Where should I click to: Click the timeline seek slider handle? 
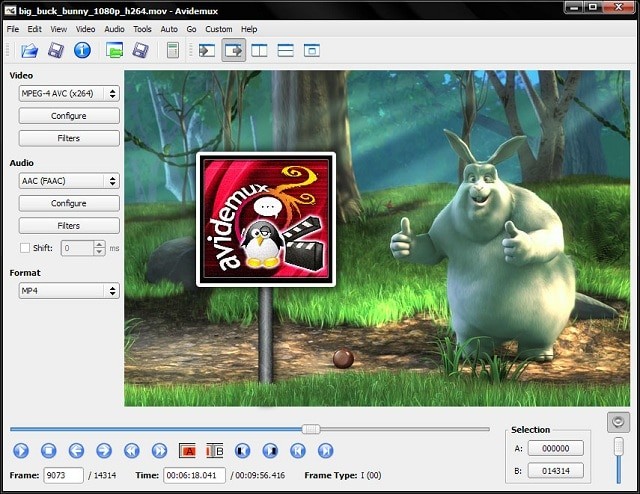[x=311, y=429]
